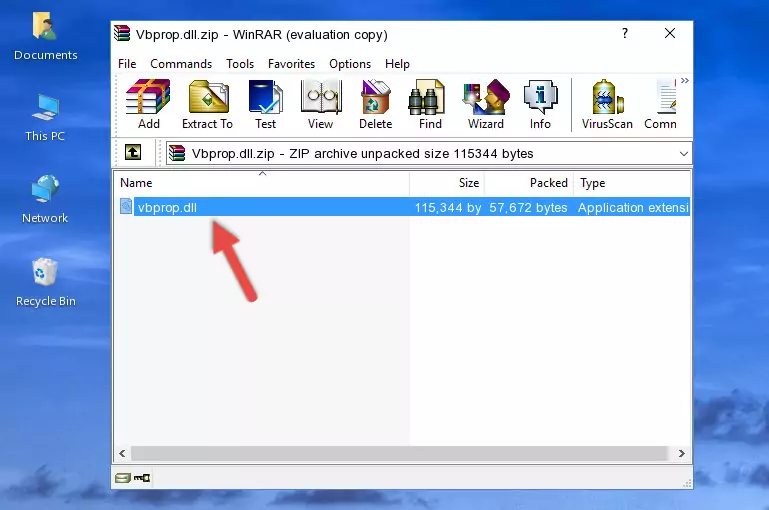Expand toolbar overflow chevron

[x=685, y=80]
